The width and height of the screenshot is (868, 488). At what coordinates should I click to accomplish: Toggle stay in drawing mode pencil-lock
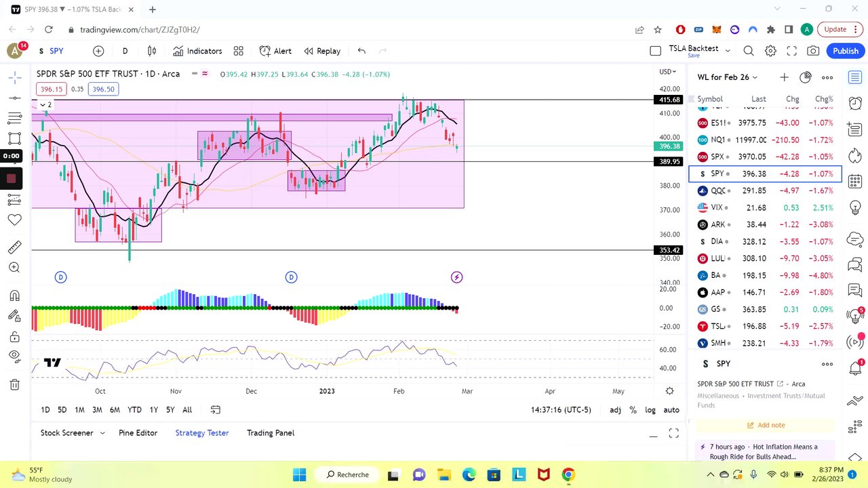tap(14, 316)
